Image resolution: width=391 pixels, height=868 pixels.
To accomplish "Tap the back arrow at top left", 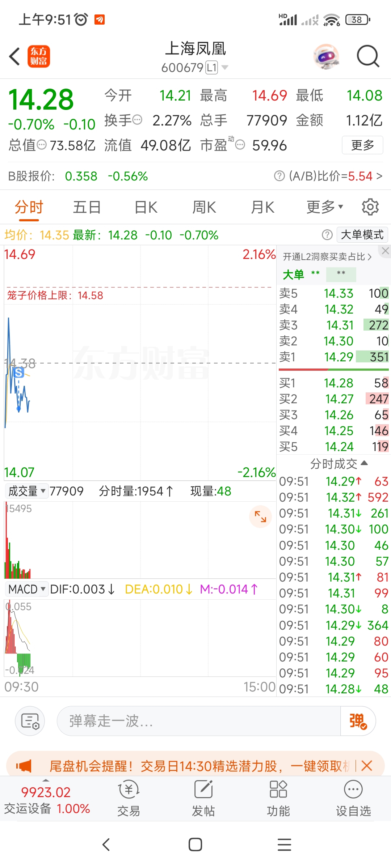I will (x=14, y=56).
